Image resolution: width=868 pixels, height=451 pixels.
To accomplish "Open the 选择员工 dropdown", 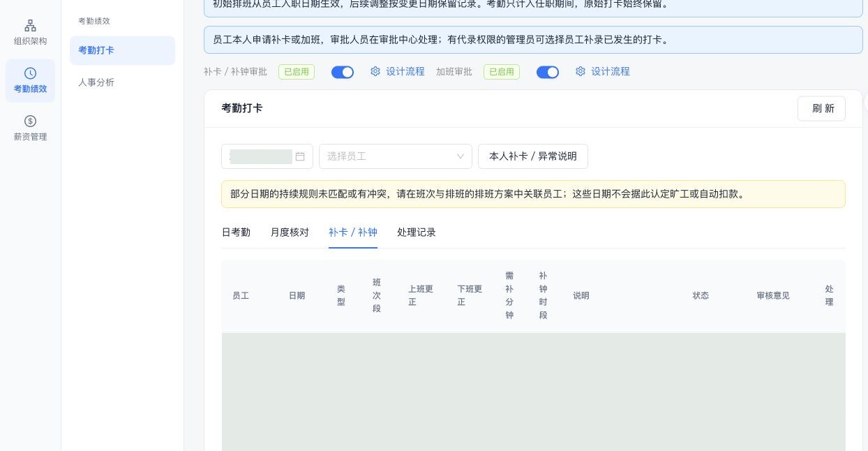I will pos(396,156).
